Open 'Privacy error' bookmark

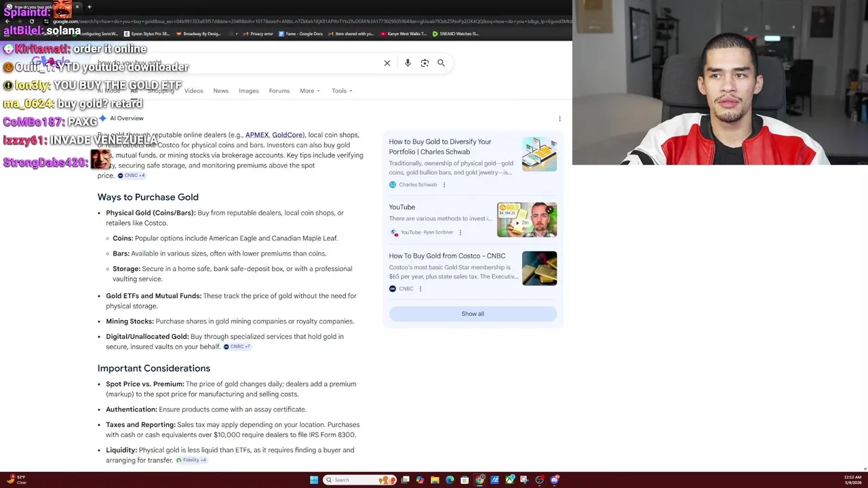[258, 34]
